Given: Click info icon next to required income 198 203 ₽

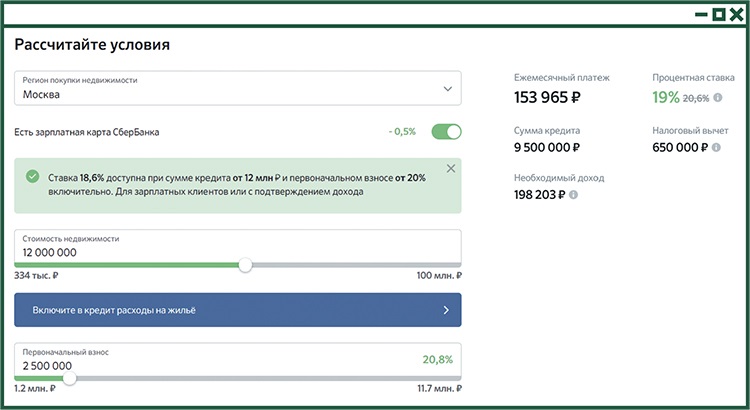Looking at the screenshot, I should pos(573,195).
